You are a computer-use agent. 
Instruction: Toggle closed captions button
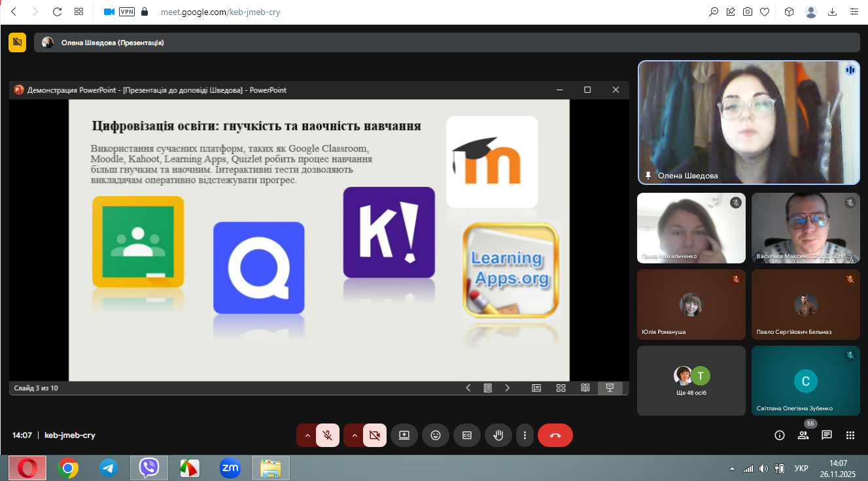(467, 435)
